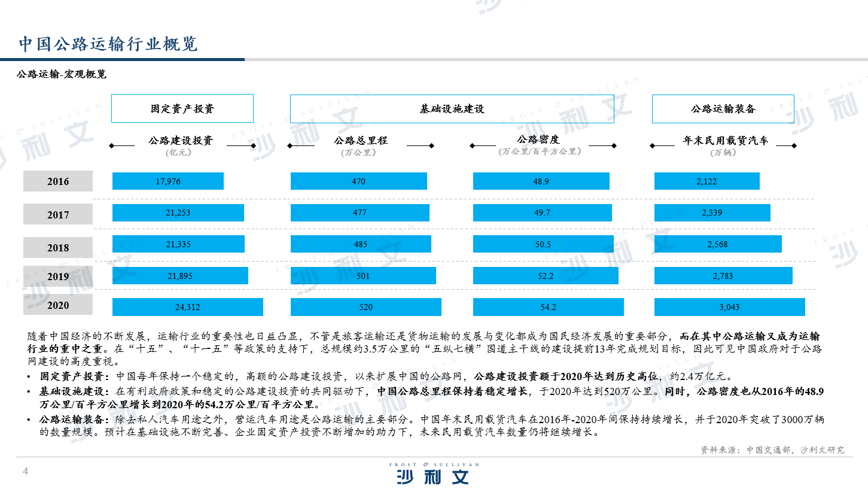Click the 501 road mileage bar

click(363, 275)
